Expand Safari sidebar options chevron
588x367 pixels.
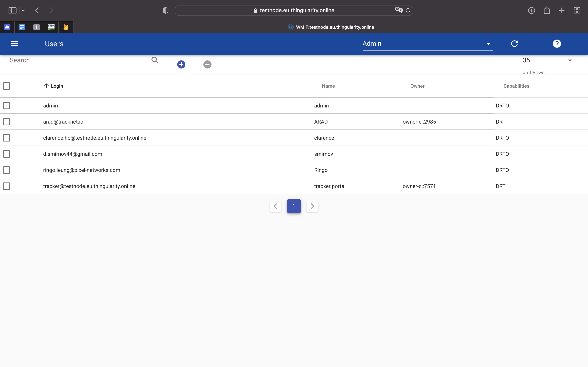point(23,10)
